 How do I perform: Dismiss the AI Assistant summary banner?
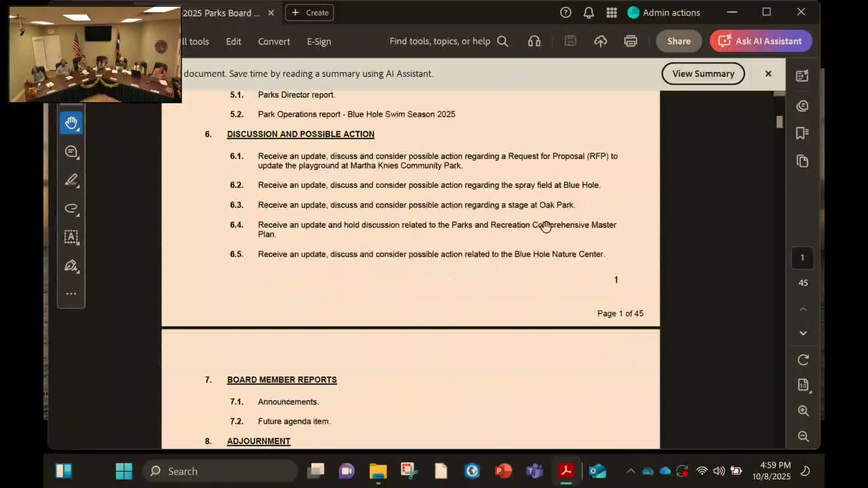click(x=768, y=74)
